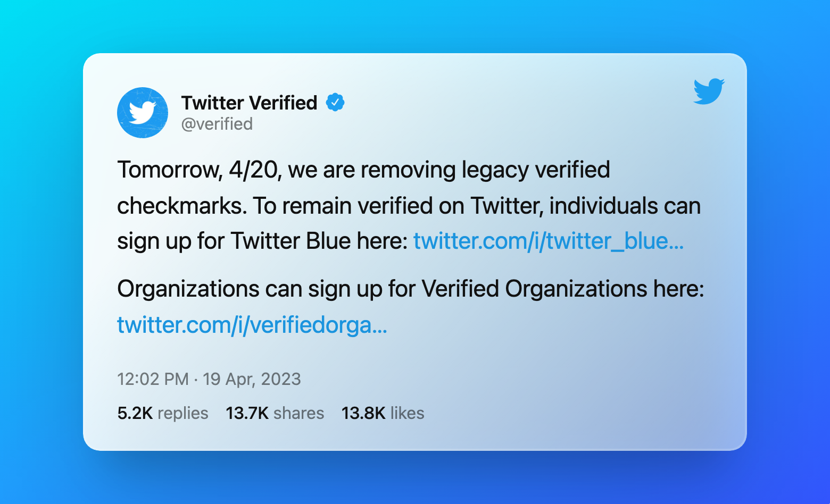Open the twitter.com/i/verifiedorga link
The height and width of the screenshot is (504, 830).
252,325
